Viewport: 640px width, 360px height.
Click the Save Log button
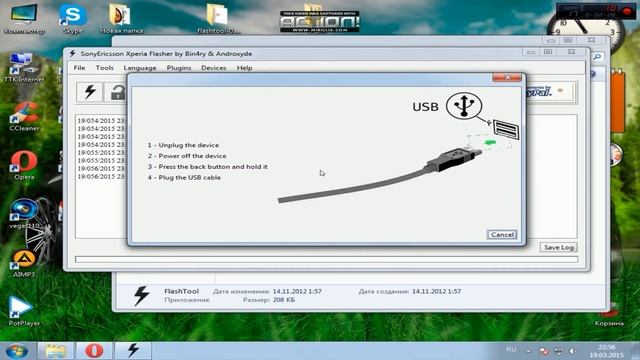click(x=558, y=247)
